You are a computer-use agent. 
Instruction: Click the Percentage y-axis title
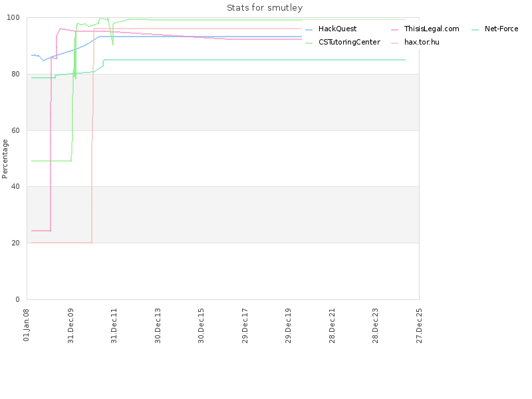point(5,158)
